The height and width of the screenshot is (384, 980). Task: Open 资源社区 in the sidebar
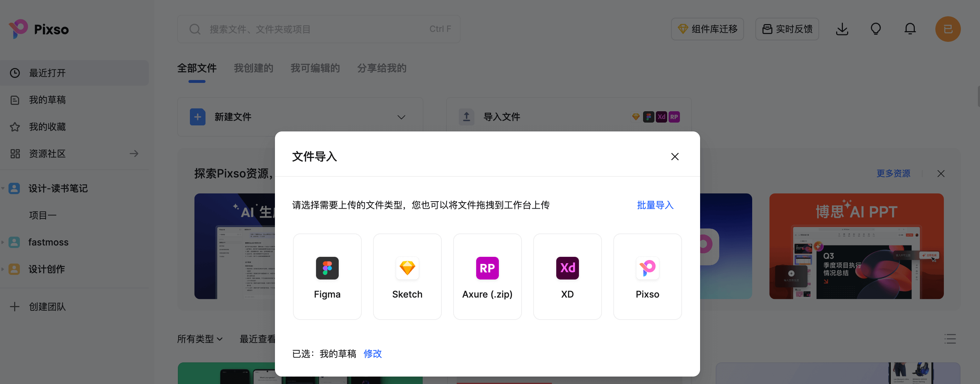(x=47, y=154)
